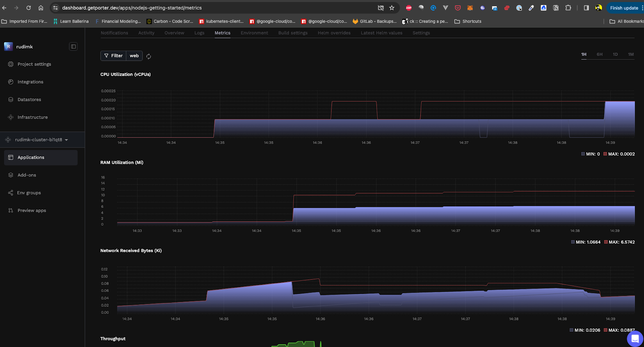644x347 pixels.
Task: Click the Datastores sidebar icon
Action: pyautogui.click(x=11, y=100)
